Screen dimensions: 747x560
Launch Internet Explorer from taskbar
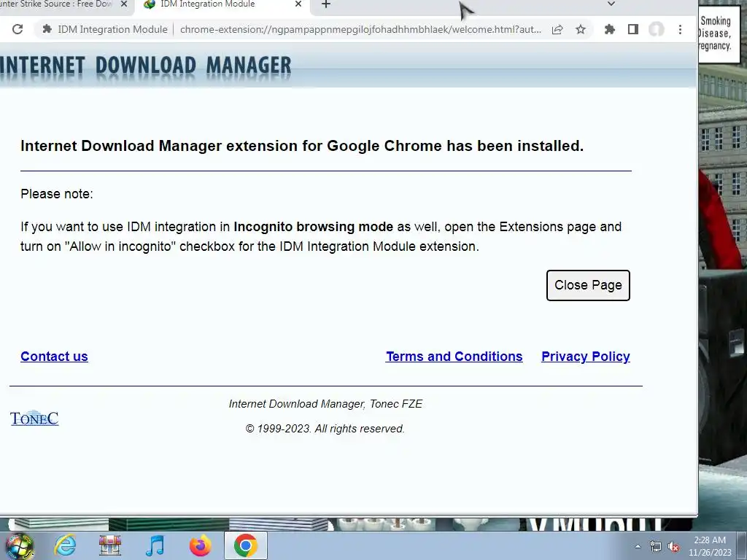coord(65,545)
